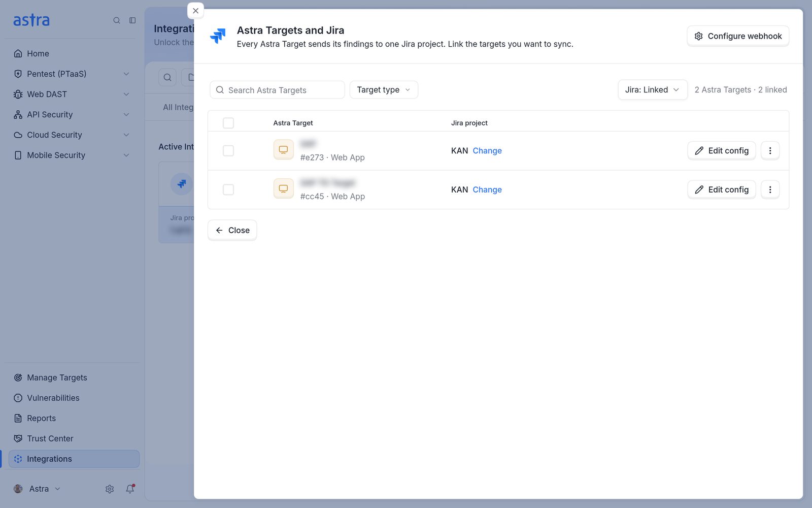The height and width of the screenshot is (508, 812).
Task: Click the Web App icon of #cc45 target
Action: click(x=283, y=188)
